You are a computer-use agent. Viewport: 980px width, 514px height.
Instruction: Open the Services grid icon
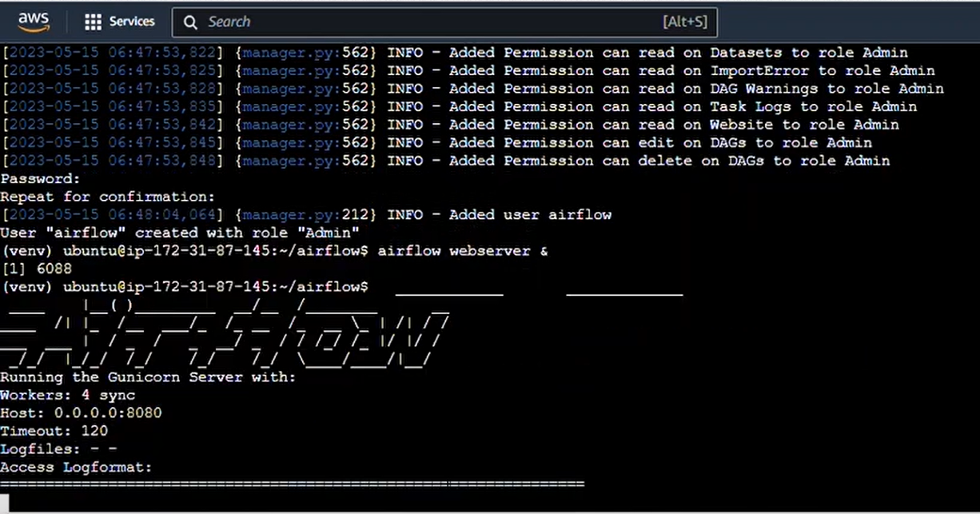[93, 22]
